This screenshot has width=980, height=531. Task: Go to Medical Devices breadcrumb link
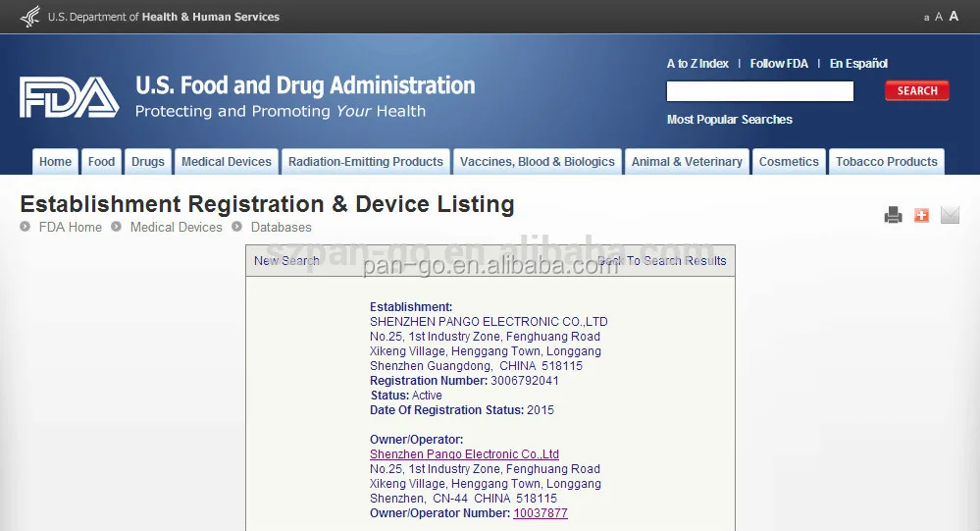pyautogui.click(x=177, y=227)
